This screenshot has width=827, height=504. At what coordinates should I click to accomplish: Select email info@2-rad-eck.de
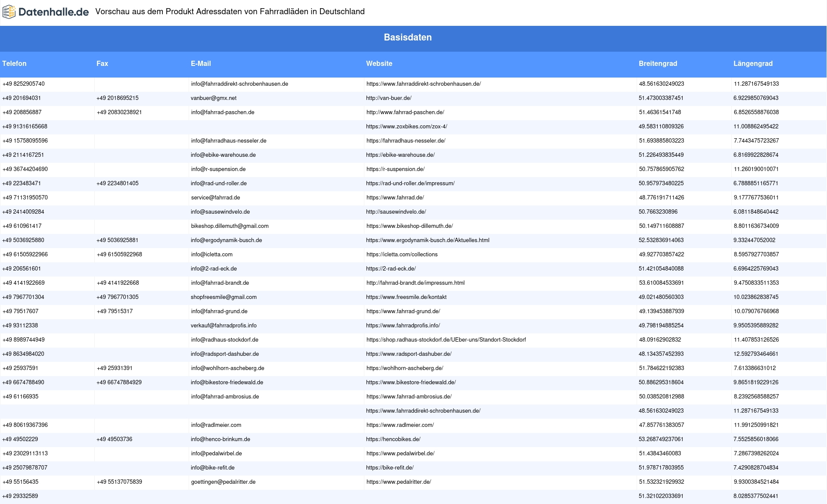(214, 269)
